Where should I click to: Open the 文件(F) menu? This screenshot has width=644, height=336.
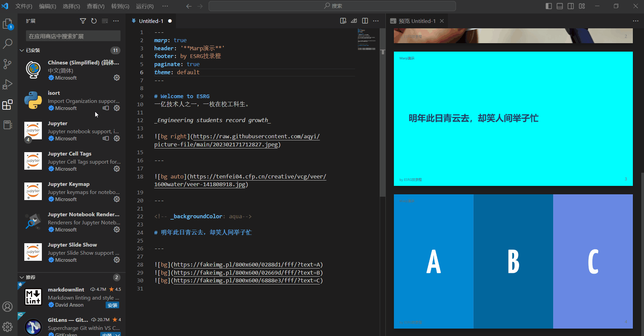(24, 6)
